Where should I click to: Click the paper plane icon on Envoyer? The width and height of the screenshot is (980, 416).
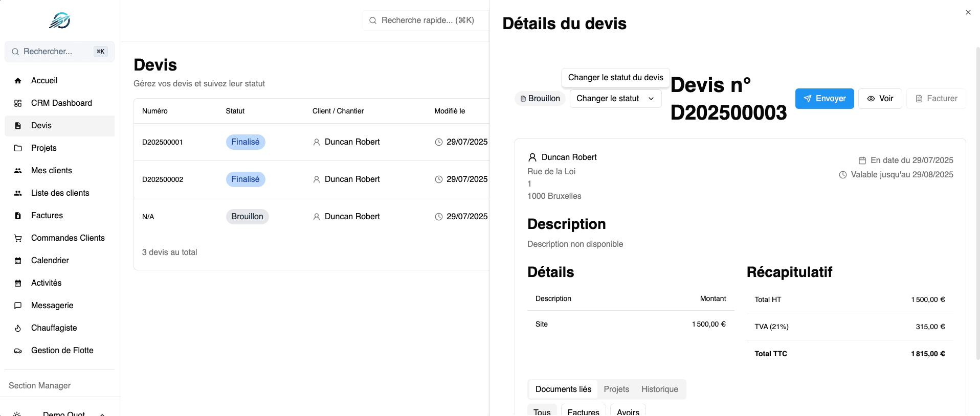[x=808, y=99]
